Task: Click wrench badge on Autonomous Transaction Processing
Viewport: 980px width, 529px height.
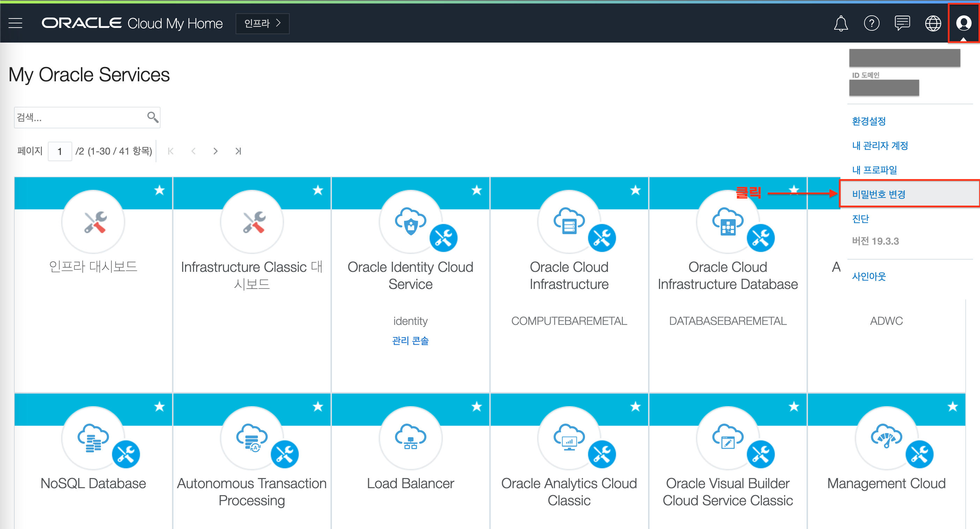Action: click(284, 454)
